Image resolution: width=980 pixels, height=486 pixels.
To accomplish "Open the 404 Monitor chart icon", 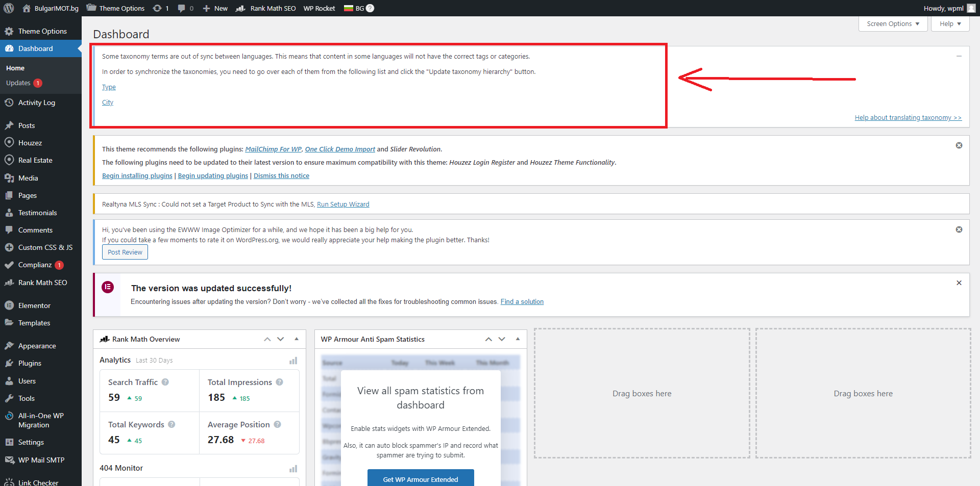I will 293,469.
